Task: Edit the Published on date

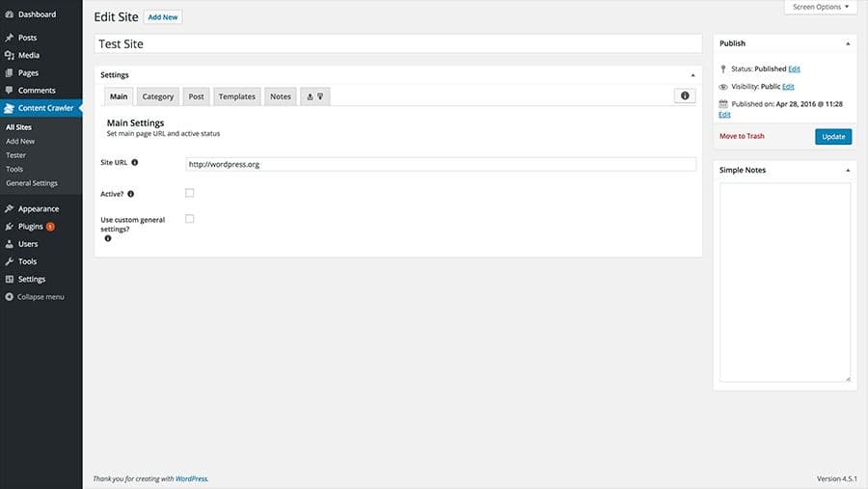Action: (x=724, y=115)
